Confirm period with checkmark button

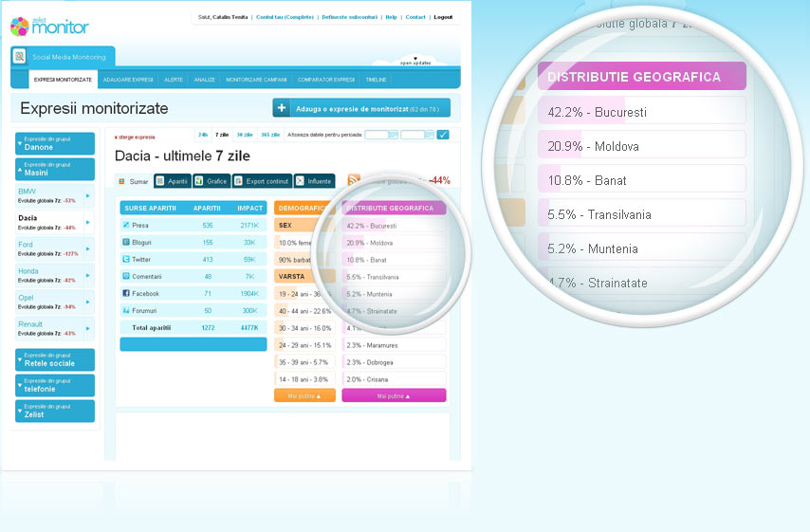pyautogui.click(x=443, y=135)
